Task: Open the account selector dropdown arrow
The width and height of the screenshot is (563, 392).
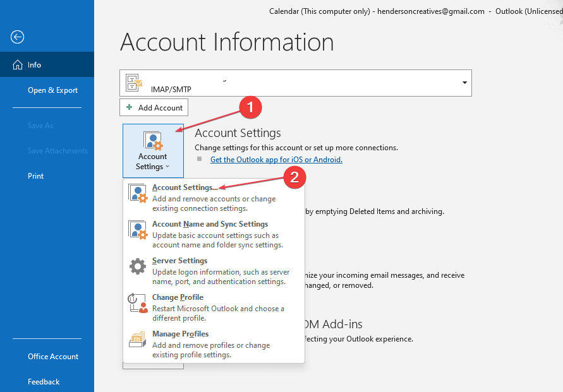Action: coord(464,83)
